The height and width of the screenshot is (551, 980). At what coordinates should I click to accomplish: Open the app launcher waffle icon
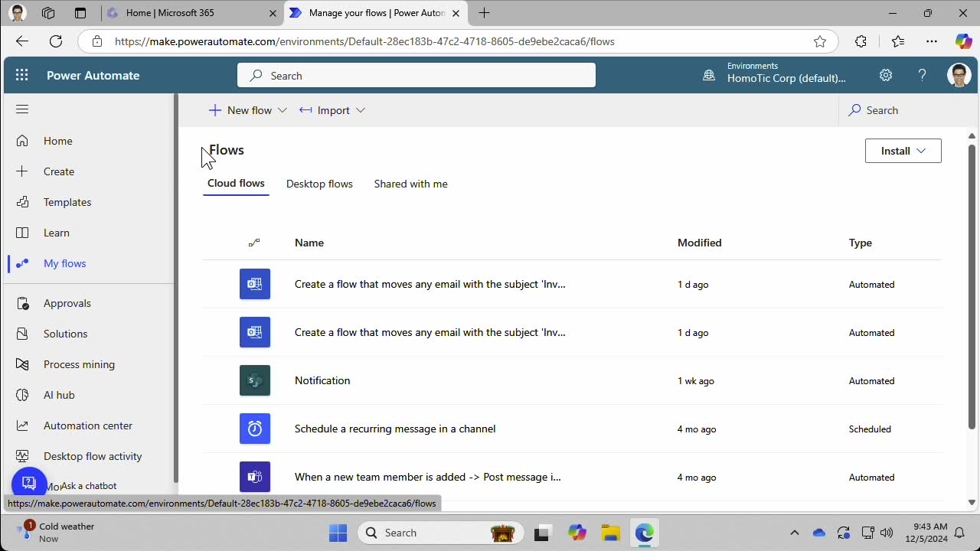[x=21, y=75]
